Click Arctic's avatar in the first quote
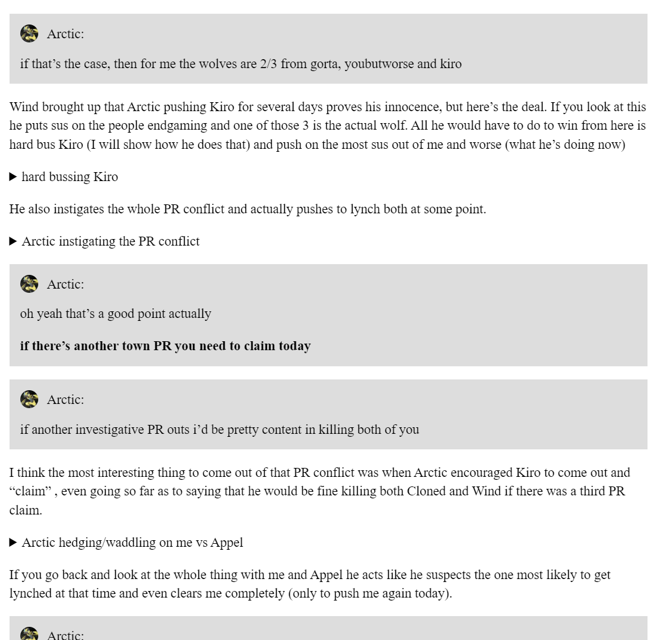 coord(29,33)
